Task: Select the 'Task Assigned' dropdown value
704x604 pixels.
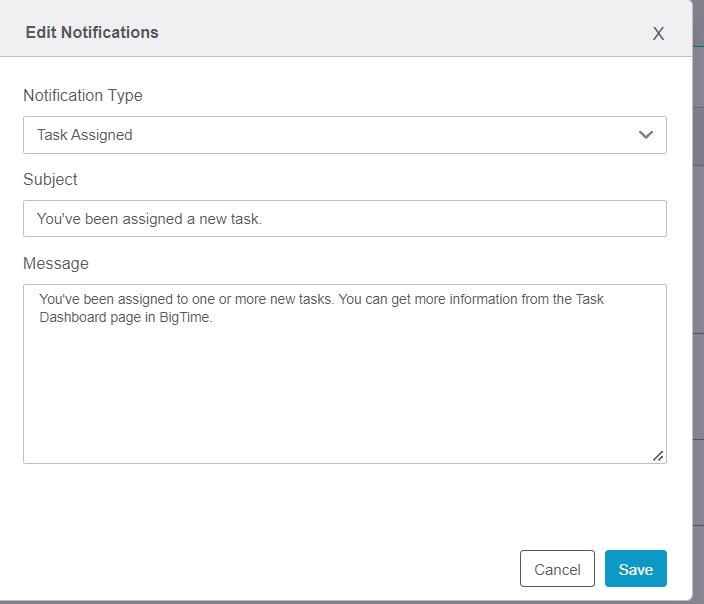Action: pyautogui.click(x=85, y=135)
